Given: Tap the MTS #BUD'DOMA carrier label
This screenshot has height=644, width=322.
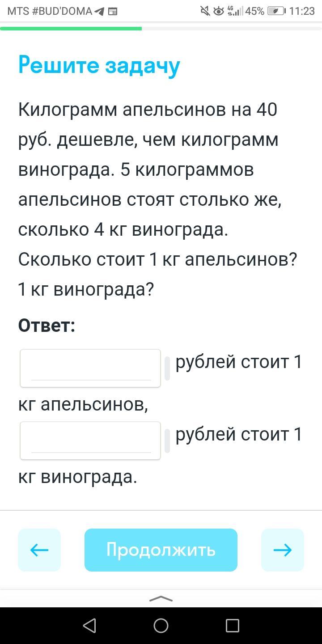Looking at the screenshot, I should tap(50, 12).
